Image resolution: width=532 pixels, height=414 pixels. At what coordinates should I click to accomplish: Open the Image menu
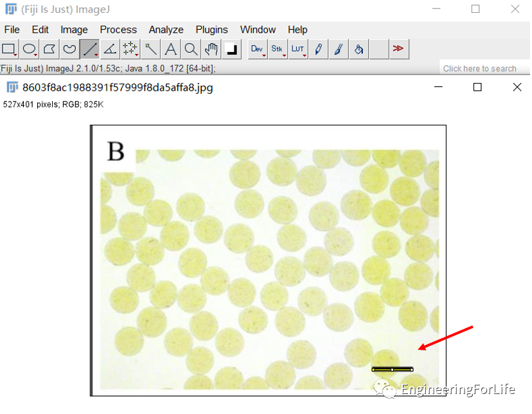click(x=74, y=30)
